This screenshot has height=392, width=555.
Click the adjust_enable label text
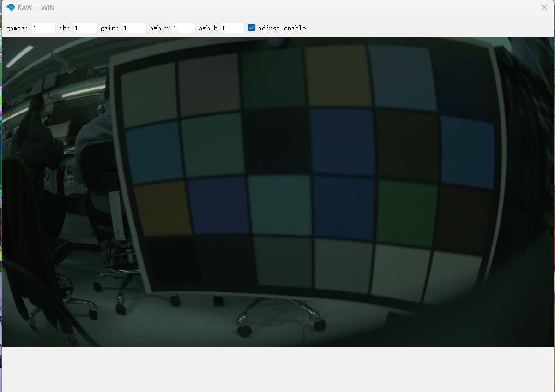(x=282, y=28)
